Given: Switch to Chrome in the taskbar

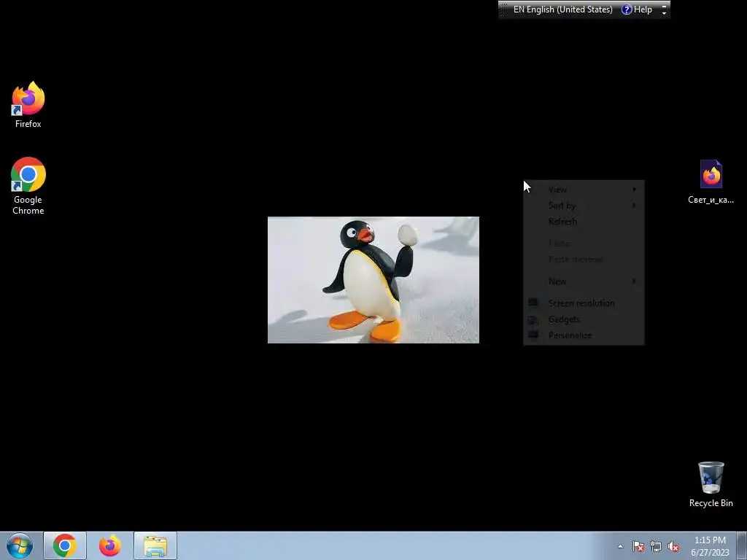Looking at the screenshot, I should click(x=65, y=545).
